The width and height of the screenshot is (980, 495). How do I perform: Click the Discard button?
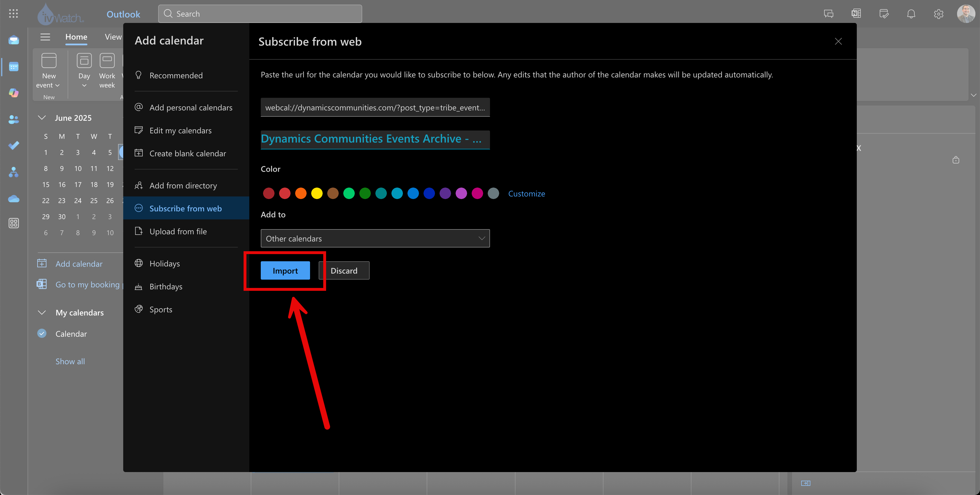tap(344, 270)
